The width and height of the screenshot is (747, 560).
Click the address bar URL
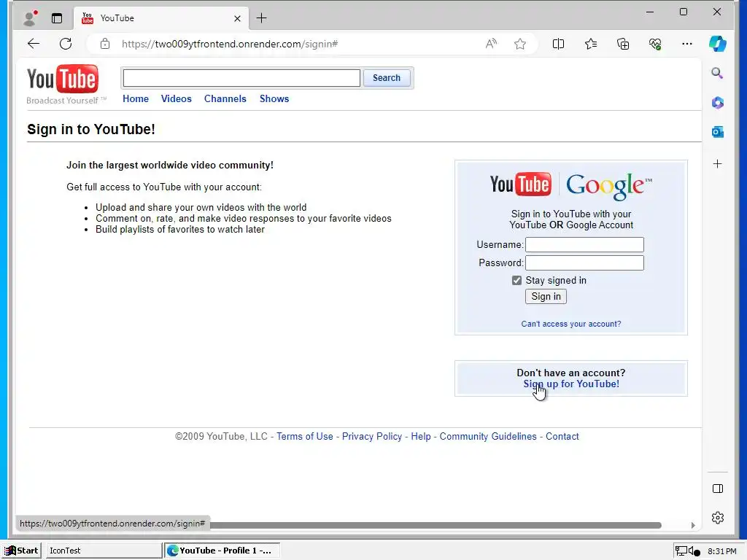tap(230, 44)
